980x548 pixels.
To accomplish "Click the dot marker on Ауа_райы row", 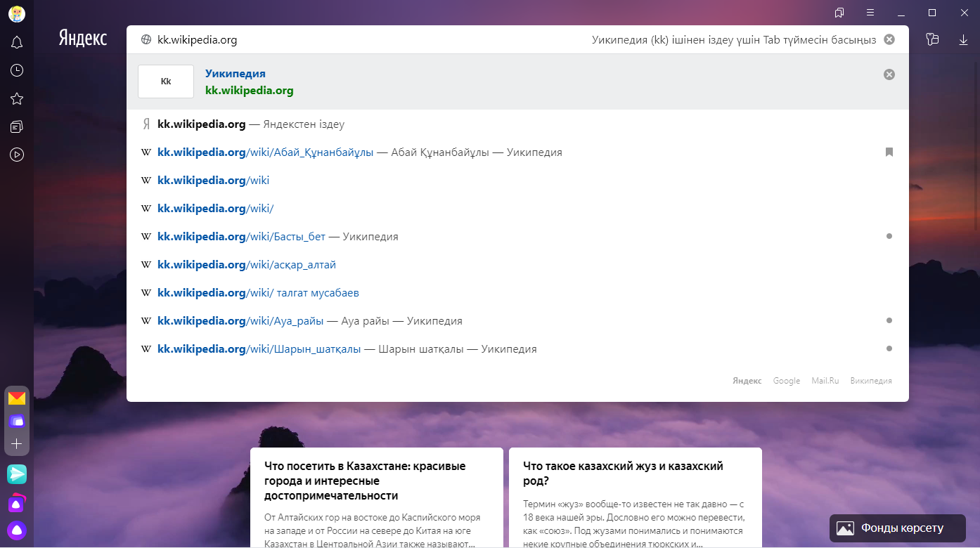I will pyautogui.click(x=889, y=320).
